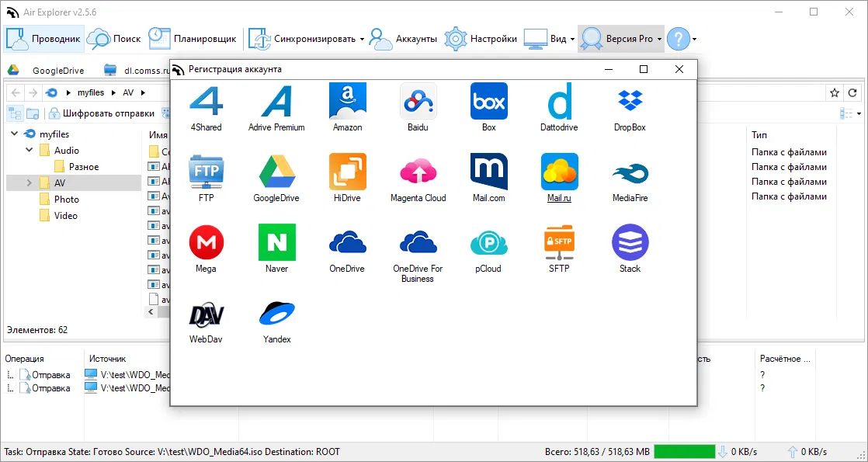Image resolution: width=868 pixels, height=462 pixels.
Task: Expand the Синхронизировать dropdown arrow
Action: (x=362, y=40)
